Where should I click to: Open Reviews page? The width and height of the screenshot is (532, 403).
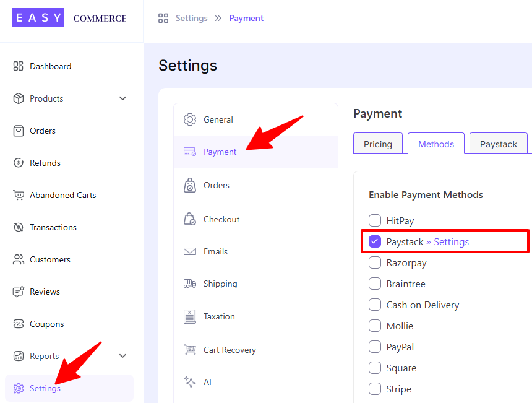tap(69, 292)
